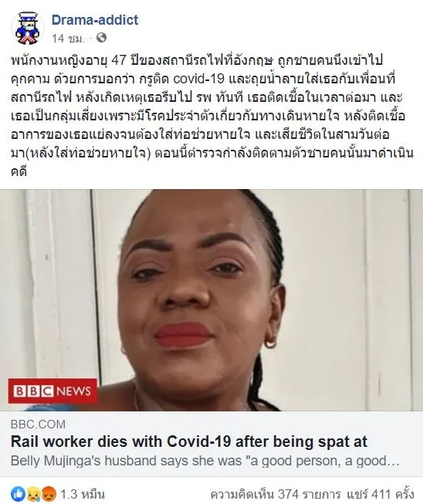
Task: Click the gold earring in the photo
Action: click(x=270, y=342)
